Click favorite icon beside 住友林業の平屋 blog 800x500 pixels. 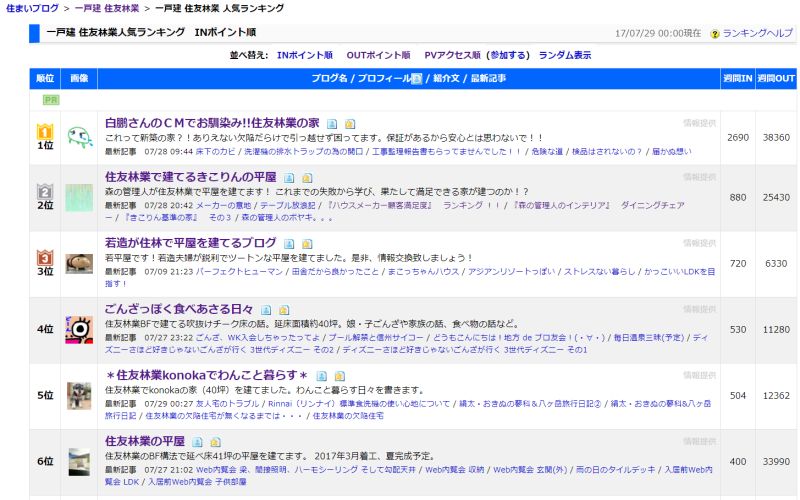(215, 442)
